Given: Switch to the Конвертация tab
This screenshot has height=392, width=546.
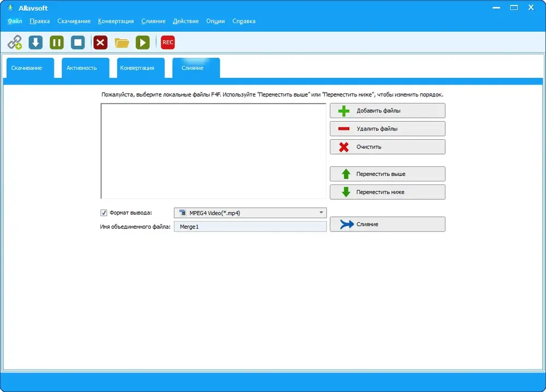Looking at the screenshot, I should (141, 68).
